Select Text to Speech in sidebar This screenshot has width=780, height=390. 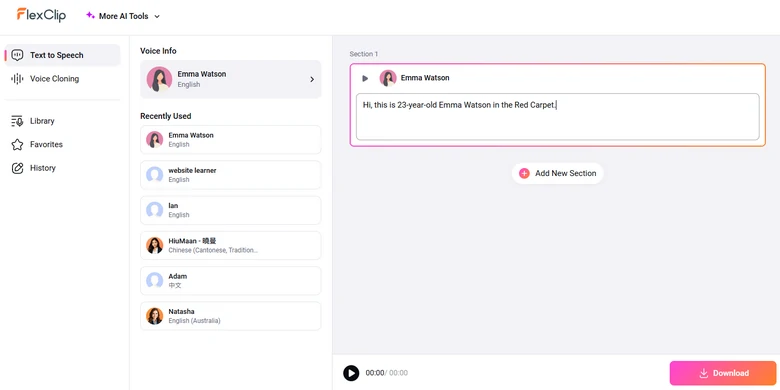coord(62,55)
